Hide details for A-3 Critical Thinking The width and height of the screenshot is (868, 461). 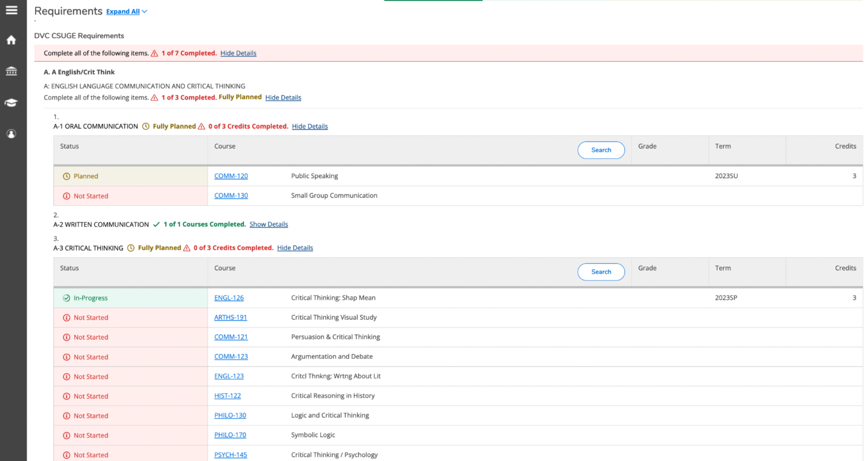tap(295, 248)
